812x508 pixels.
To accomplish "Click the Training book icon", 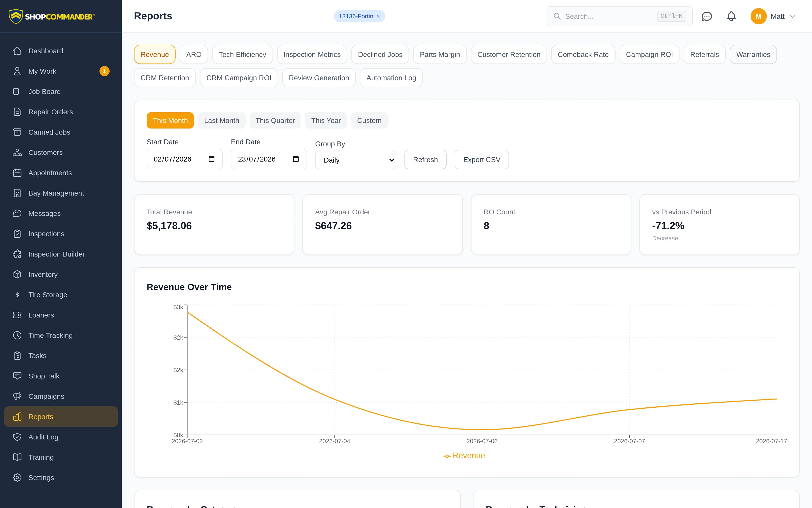I will coord(17,457).
